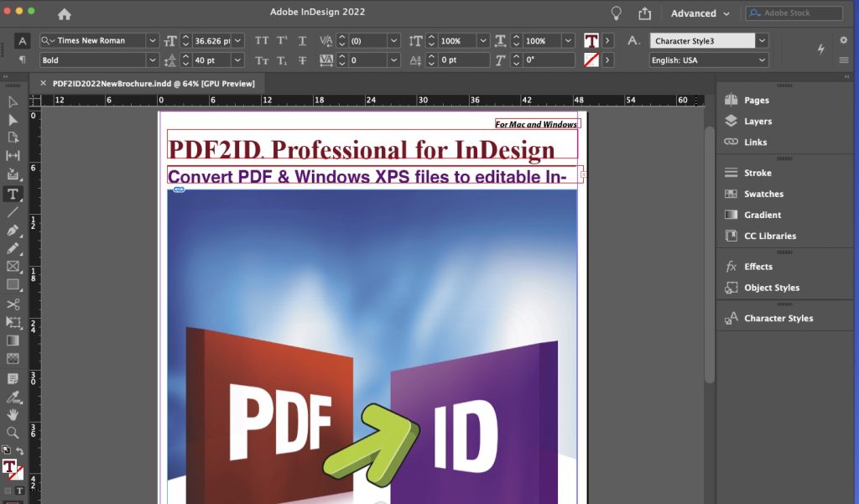This screenshot has width=859, height=504.
Task: Toggle All Caps formatting
Action: coord(262,40)
